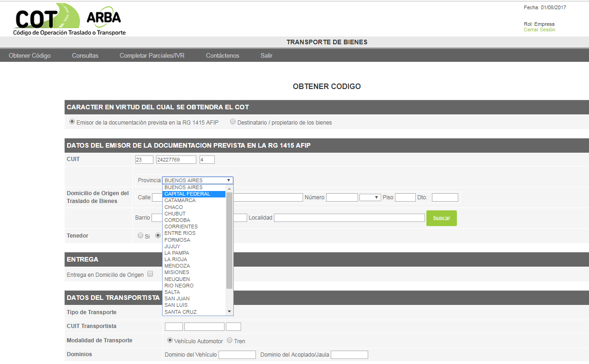Open the Obtener Código menu
Screen dimensions: 589x364
pos(30,55)
